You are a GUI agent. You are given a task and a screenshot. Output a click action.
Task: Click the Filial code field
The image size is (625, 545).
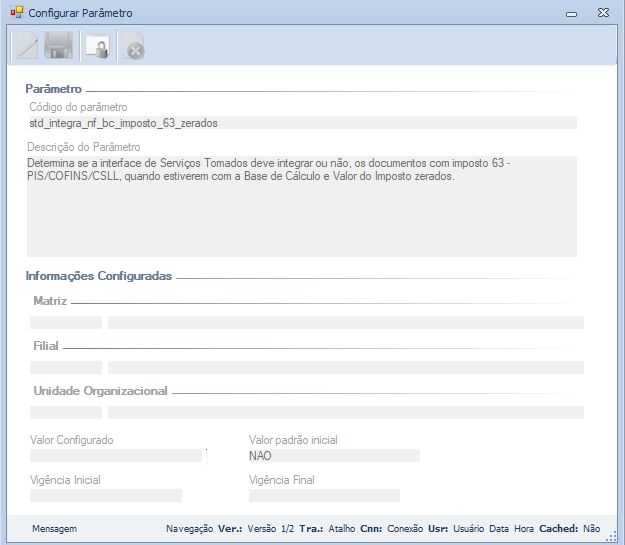click(66, 368)
